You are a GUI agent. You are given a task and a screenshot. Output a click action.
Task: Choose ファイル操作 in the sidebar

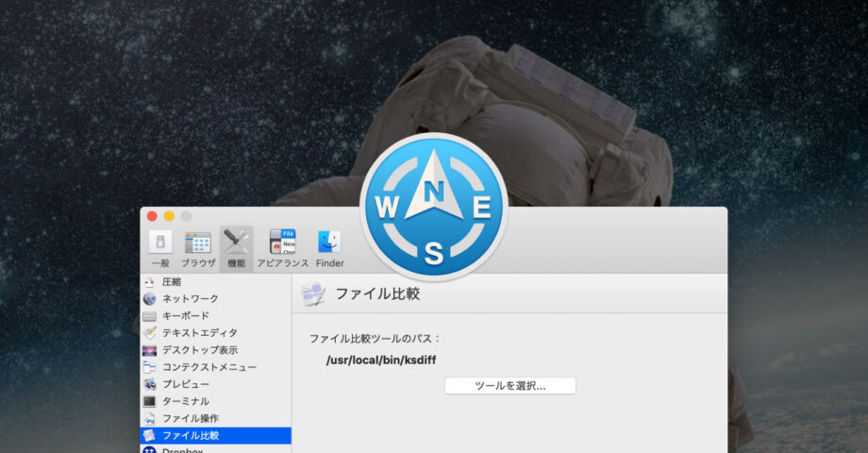pyautogui.click(x=190, y=418)
